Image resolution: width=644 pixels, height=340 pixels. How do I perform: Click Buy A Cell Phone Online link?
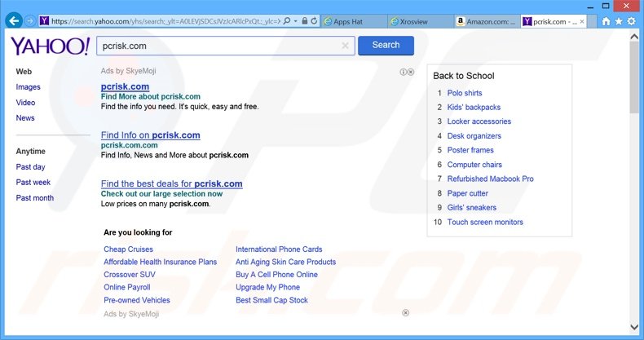[277, 274]
